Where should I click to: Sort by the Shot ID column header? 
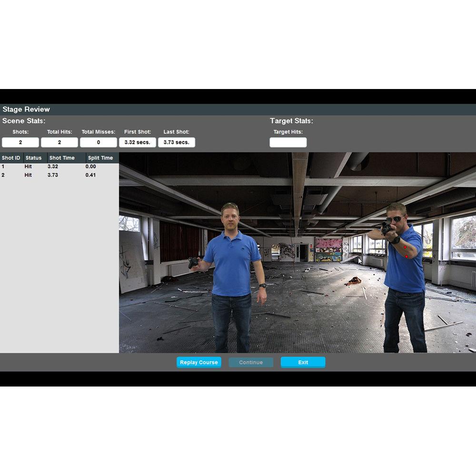coord(11,158)
